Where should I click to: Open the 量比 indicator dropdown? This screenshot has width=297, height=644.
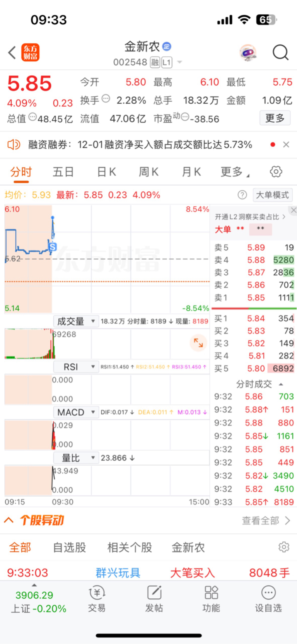click(x=76, y=458)
